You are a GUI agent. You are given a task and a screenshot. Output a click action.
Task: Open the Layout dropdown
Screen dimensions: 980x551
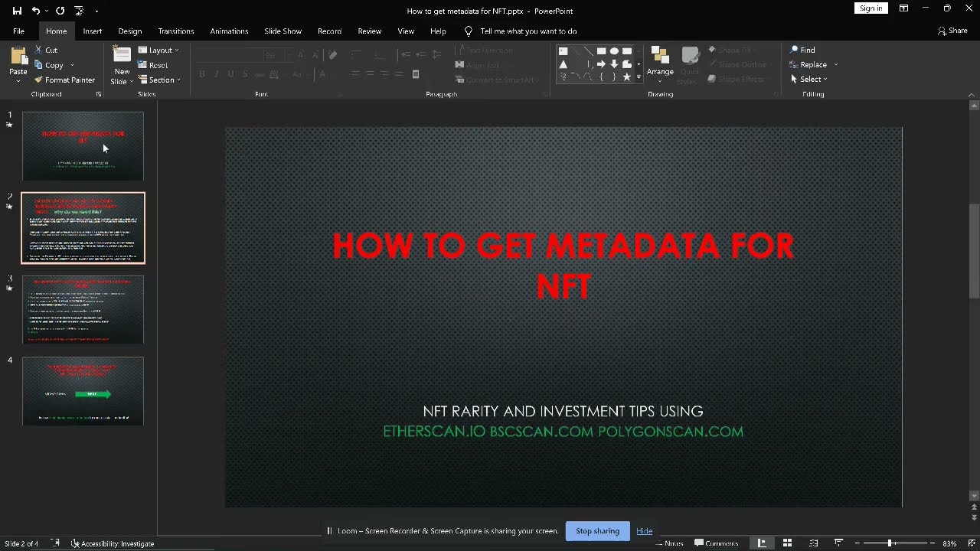[158, 50]
